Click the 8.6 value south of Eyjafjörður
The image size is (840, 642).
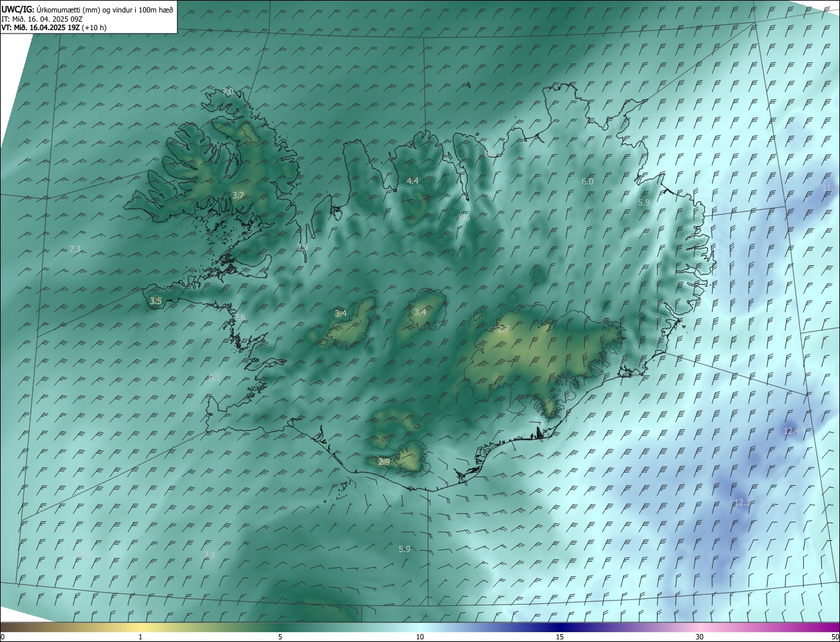coord(464,217)
